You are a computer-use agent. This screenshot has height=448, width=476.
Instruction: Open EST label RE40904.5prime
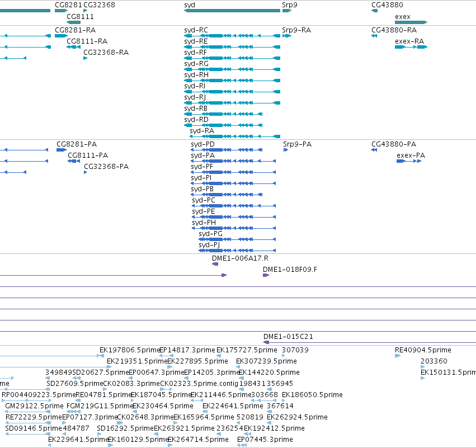click(x=423, y=350)
